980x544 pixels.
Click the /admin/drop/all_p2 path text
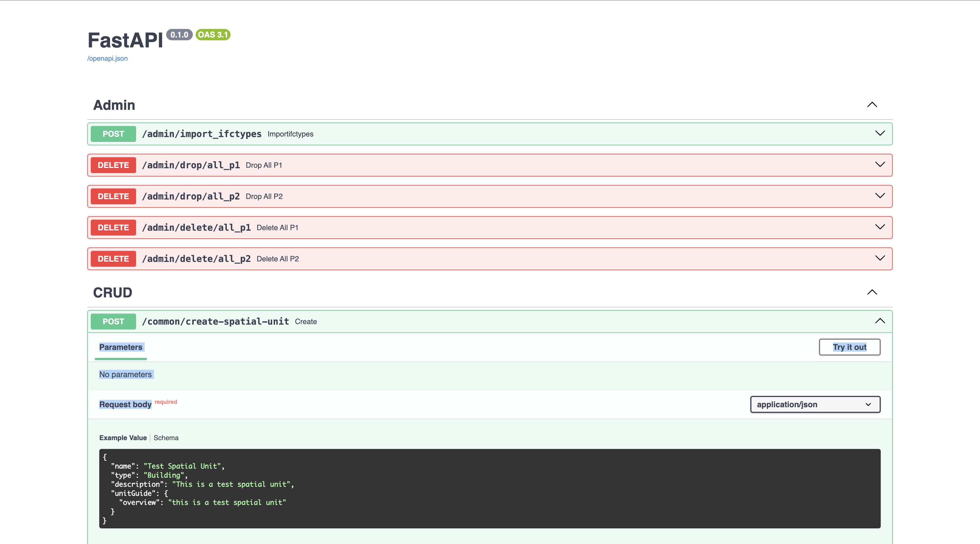tap(191, 196)
